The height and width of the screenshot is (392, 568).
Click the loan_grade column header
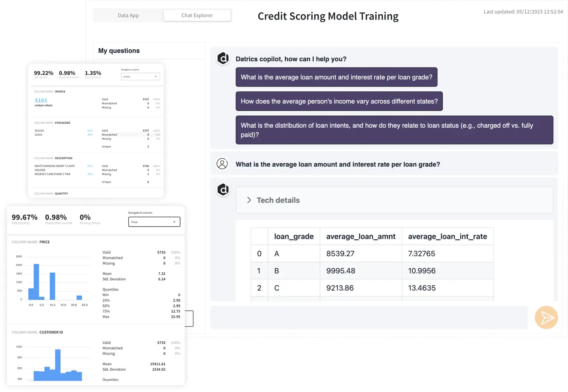click(294, 237)
